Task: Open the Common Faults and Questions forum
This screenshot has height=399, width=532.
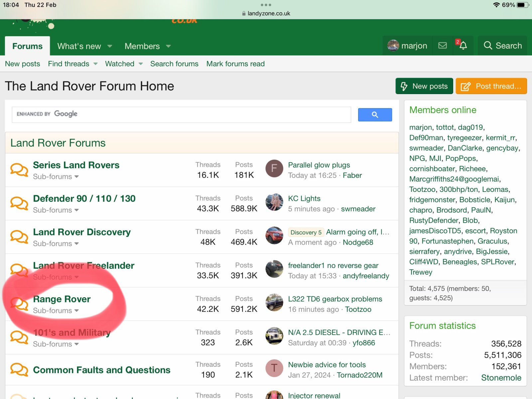Action: [x=102, y=370]
